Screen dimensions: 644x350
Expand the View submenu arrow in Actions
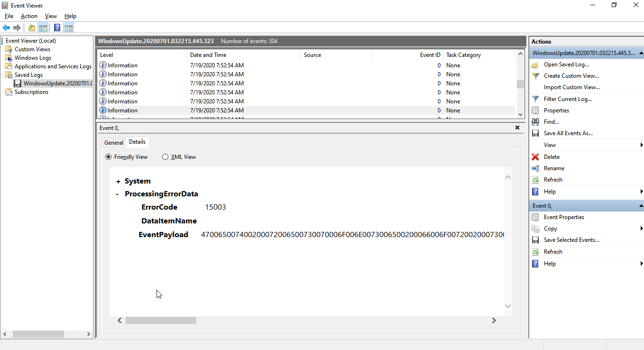click(641, 145)
